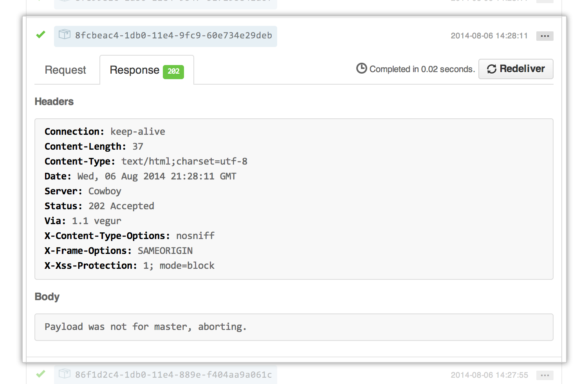Click the green checkmark for delivery 86f1d2c4
The image size is (588, 384).
[41, 374]
